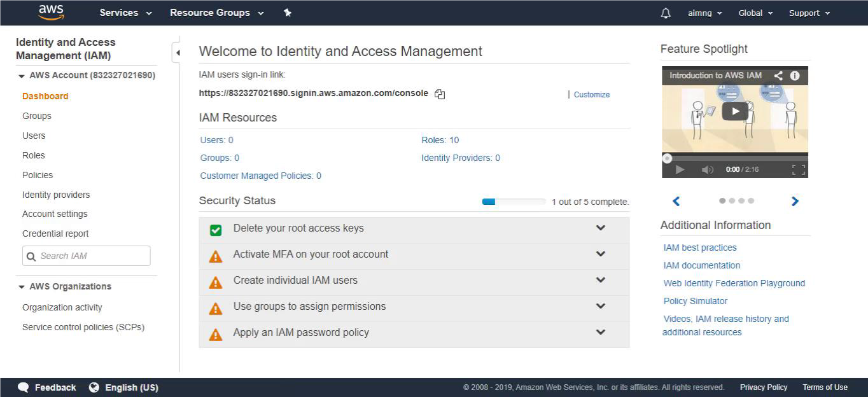The height and width of the screenshot is (397, 868).
Task: Open Users in the IAM sidebar
Action: pyautogui.click(x=34, y=136)
